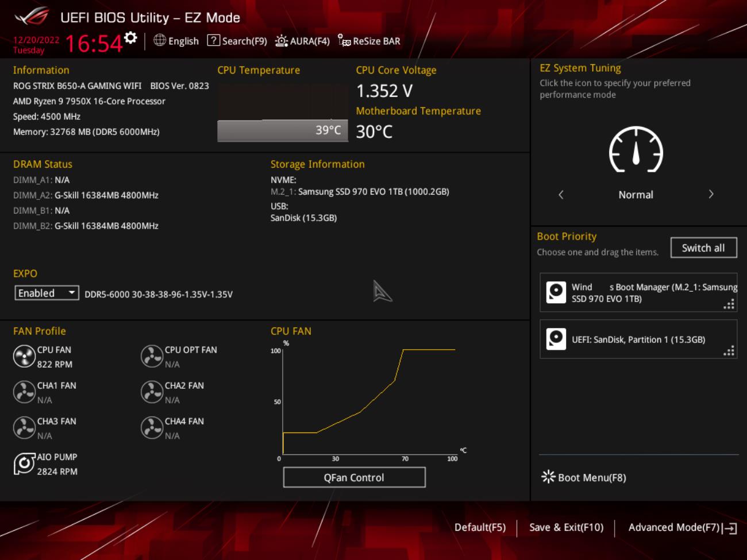Grab the Windows Boot Manager drag handle

(x=729, y=305)
